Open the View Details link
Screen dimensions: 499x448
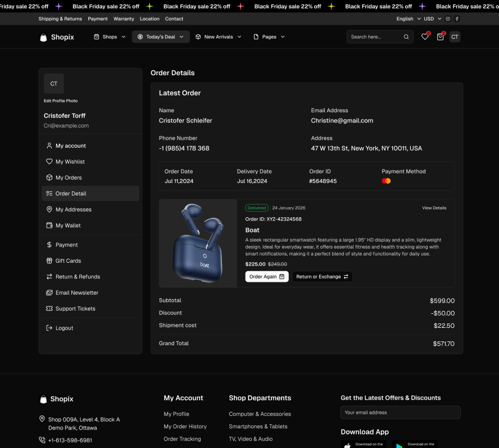pyautogui.click(x=434, y=208)
